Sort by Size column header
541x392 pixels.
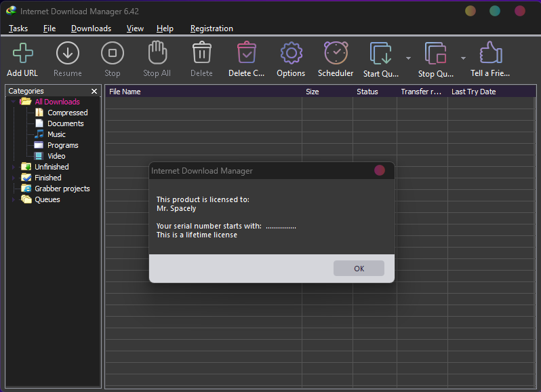point(327,92)
